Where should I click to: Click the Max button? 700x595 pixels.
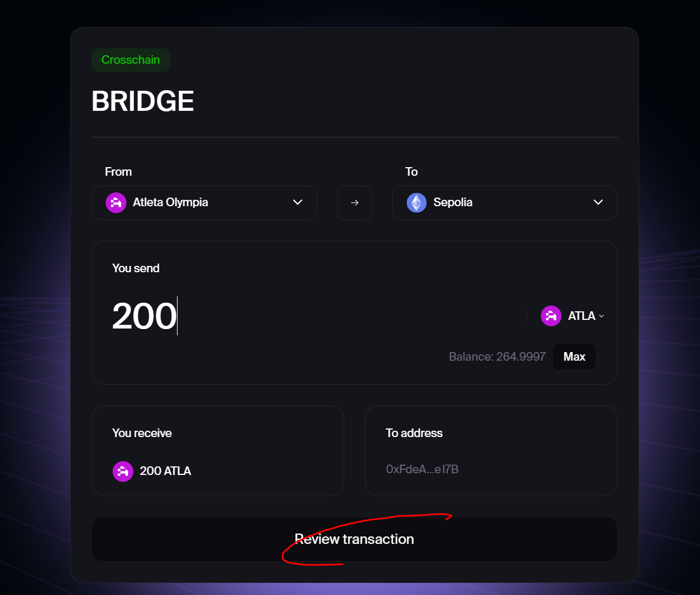[x=574, y=357]
